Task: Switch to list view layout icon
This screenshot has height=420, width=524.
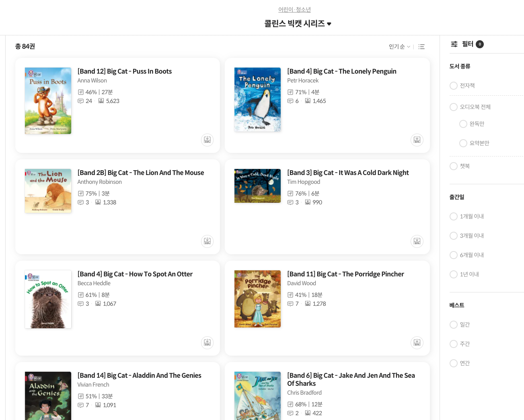Action: (x=421, y=47)
